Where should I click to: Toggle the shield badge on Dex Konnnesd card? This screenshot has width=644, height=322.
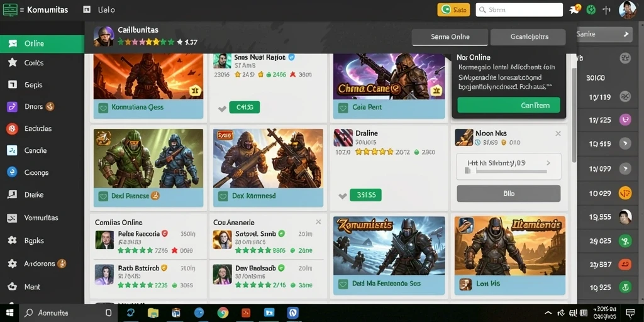pos(223,196)
